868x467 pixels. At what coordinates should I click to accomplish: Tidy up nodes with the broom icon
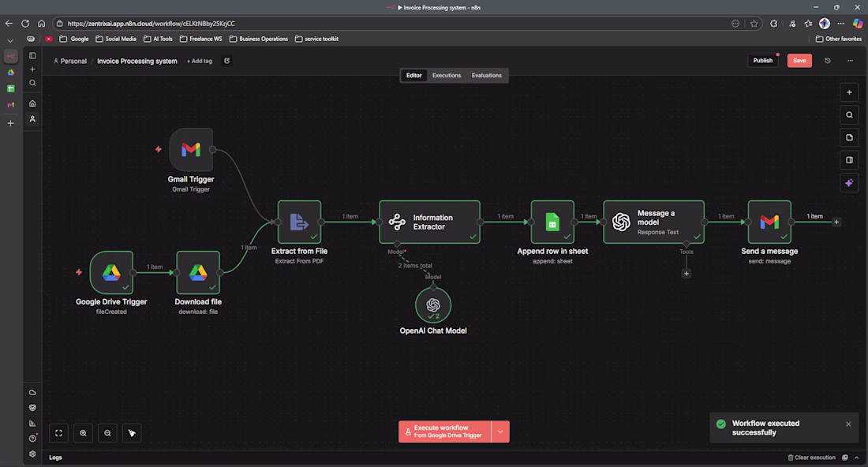click(132, 432)
